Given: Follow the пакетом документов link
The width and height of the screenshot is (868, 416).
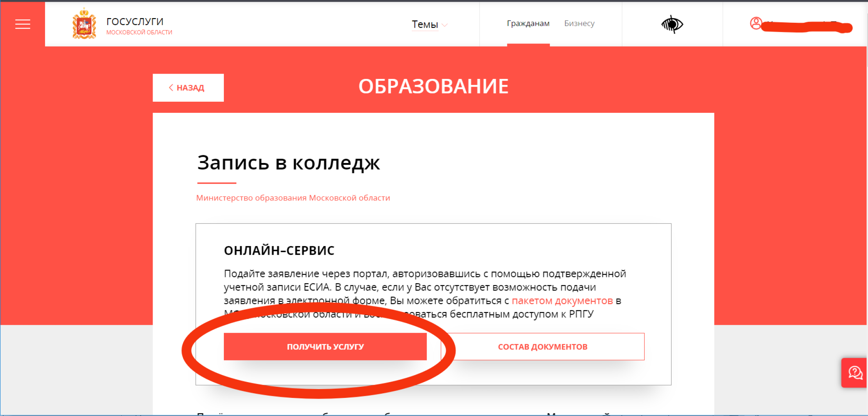Looking at the screenshot, I should tap(562, 300).
